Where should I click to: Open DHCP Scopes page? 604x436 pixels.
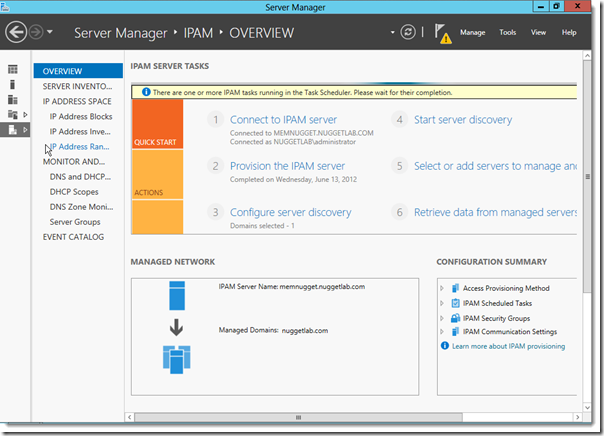tap(74, 191)
